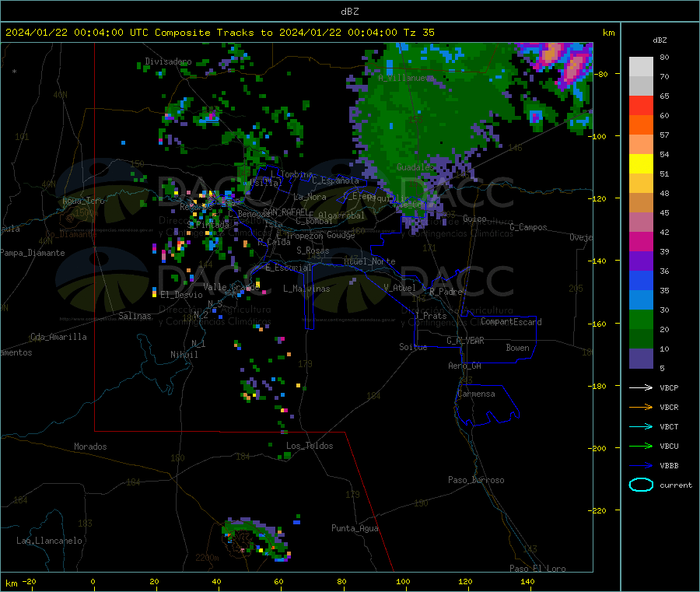Click the 'A_Villanueva' map label
700x592 pixels.
pyautogui.click(x=406, y=78)
